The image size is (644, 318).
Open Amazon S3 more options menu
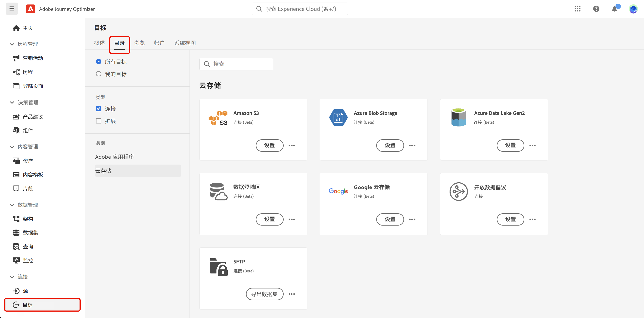[x=292, y=145]
